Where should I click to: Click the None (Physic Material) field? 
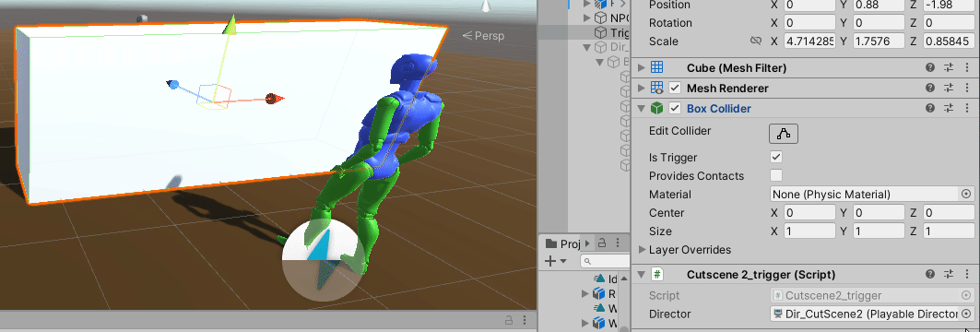point(872,195)
